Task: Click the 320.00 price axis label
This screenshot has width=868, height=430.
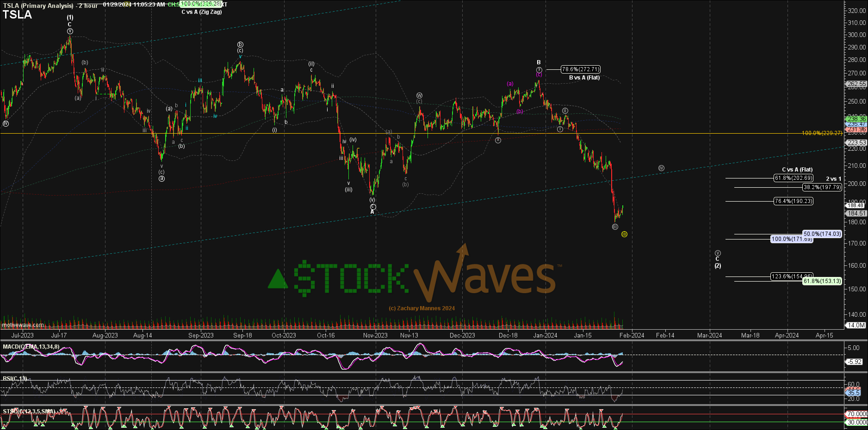Action: pyautogui.click(x=857, y=10)
